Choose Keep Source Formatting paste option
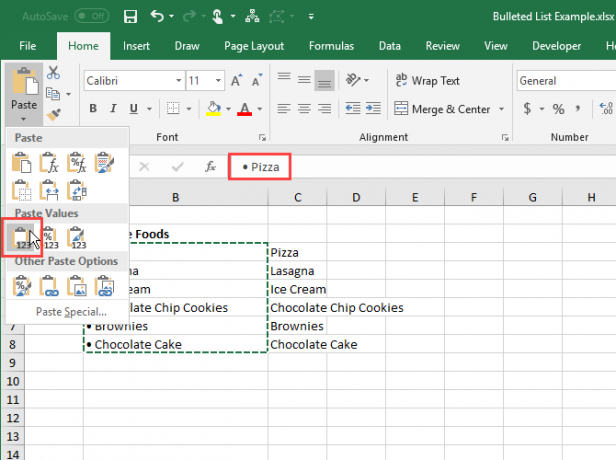 tap(104, 163)
